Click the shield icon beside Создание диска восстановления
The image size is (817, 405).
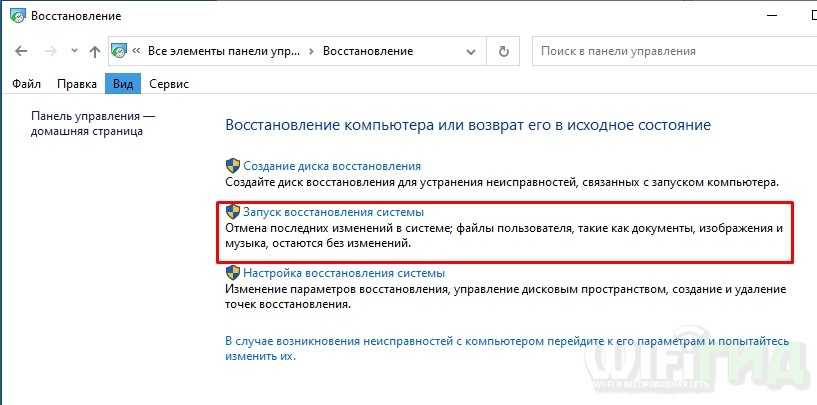click(x=233, y=166)
